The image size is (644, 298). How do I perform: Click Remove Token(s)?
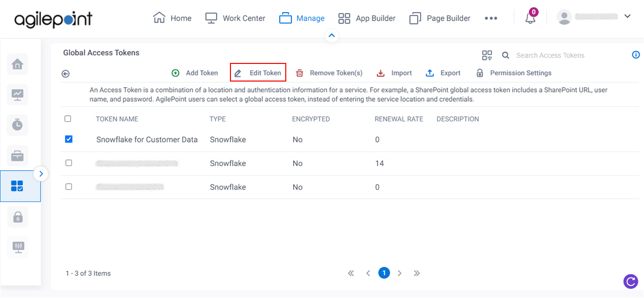coord(329,73)
